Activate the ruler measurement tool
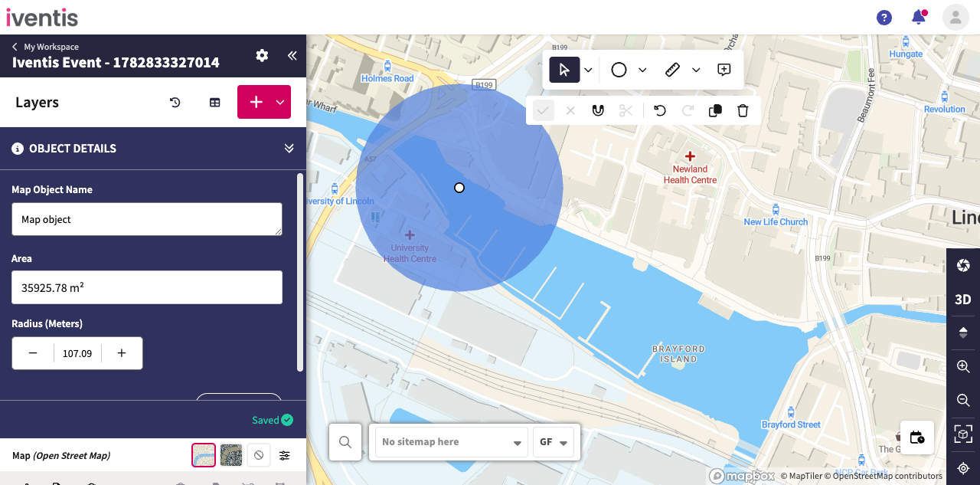Image resolution: width=980 pixels, height=485 pixels. click(x=672, y=70)
